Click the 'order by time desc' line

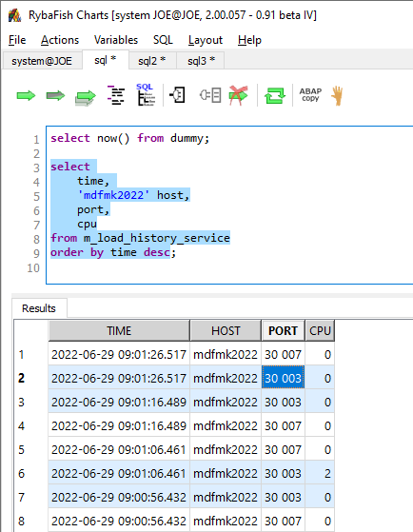tap(110, 252)
